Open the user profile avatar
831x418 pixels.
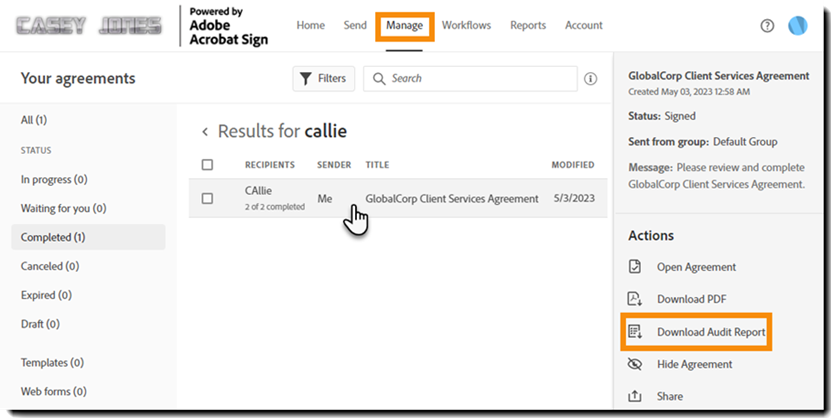tap(798, 25)
